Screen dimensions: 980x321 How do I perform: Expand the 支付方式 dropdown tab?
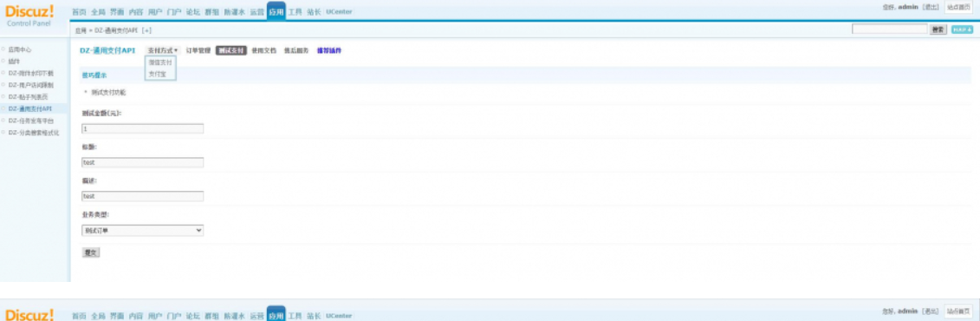[163, 50]
